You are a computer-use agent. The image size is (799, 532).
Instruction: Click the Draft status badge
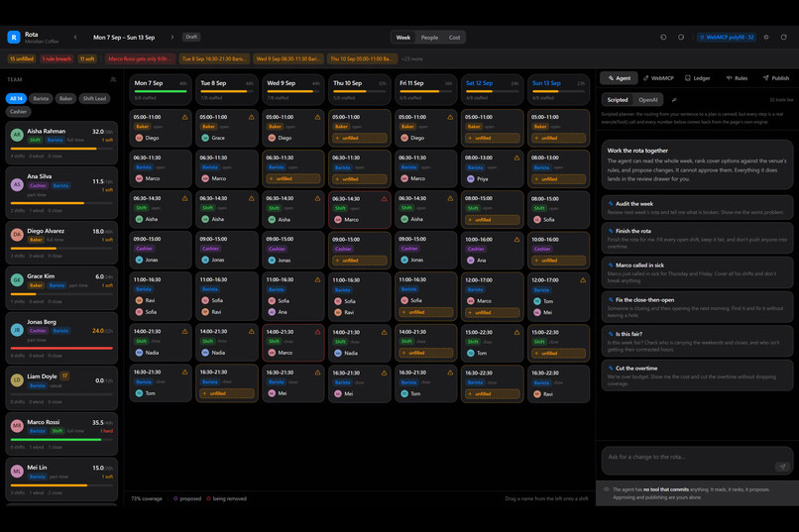point(191,37)
